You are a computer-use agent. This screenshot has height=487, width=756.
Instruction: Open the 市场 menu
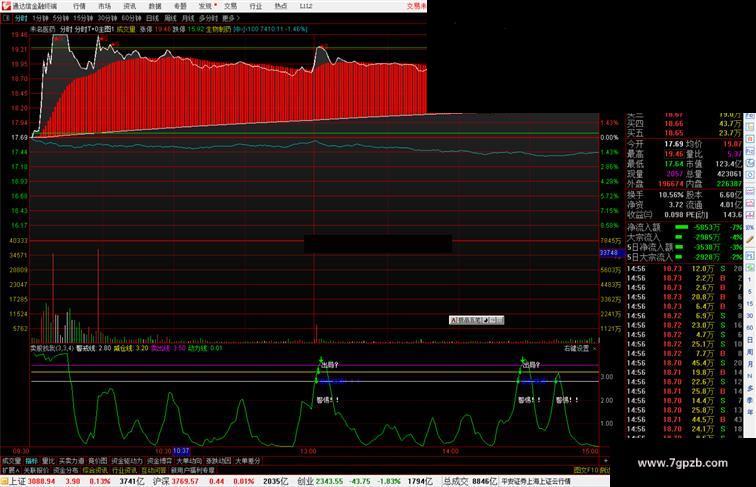click(104, 6)
